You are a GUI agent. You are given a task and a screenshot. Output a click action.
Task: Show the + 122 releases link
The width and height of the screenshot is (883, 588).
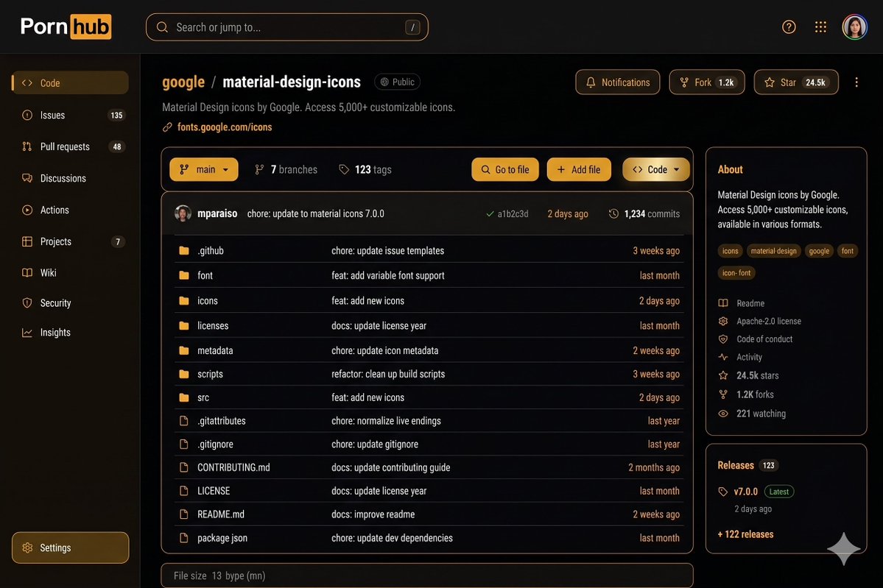coord(745,534)
